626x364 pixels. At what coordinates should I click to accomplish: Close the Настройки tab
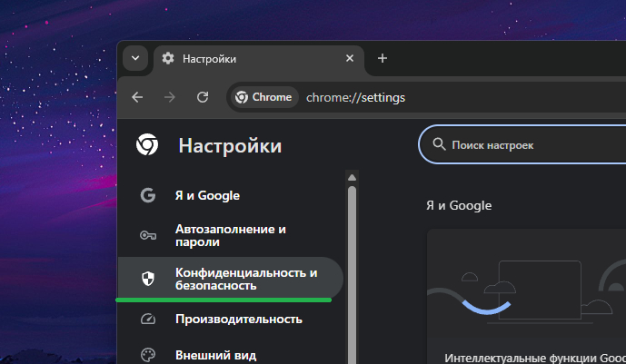tap(350, 58)
